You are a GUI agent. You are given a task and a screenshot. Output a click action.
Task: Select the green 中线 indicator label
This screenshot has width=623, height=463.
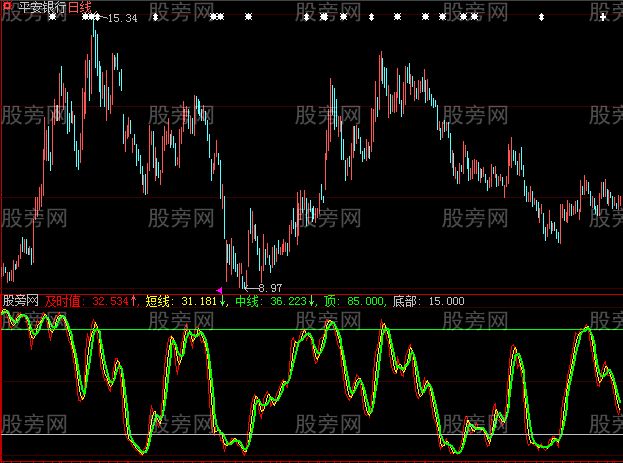pyautogui.click(x=247, y=299)
